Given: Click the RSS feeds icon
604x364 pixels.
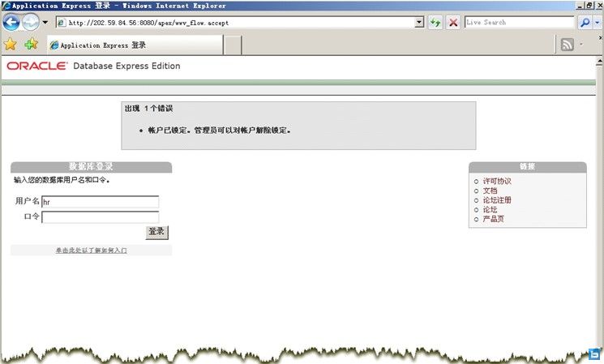Looking at the screenshot, I should pyautogui.click(x=567, y=45).
